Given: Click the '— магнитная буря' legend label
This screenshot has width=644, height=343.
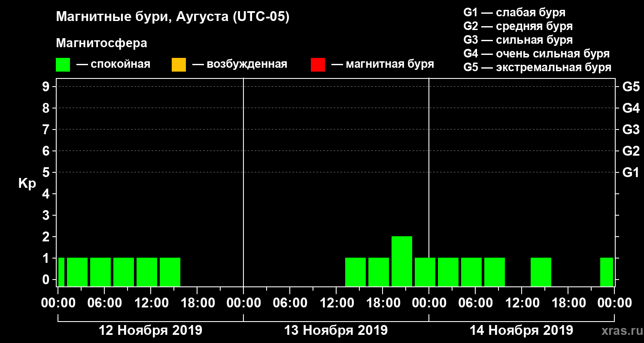Looking at the screenshot, I should [x=383, y=65].
